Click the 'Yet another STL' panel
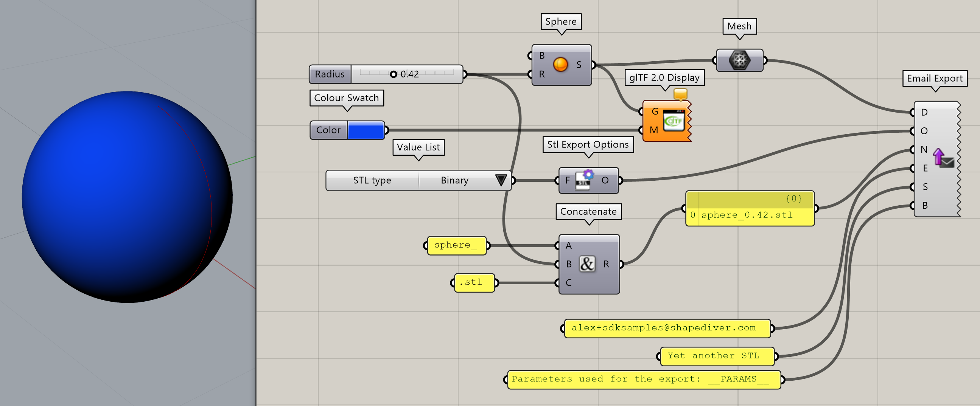980x406 pixels. tap(717, 356)
